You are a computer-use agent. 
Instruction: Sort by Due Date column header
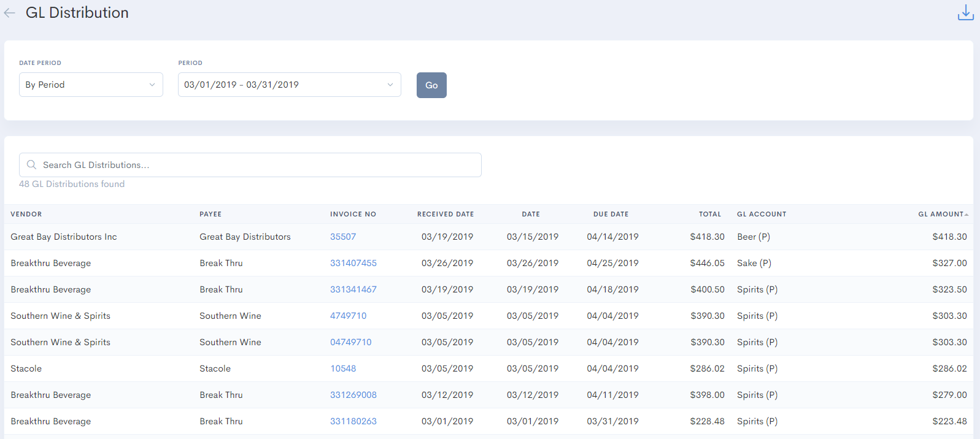tap(611, 214)
